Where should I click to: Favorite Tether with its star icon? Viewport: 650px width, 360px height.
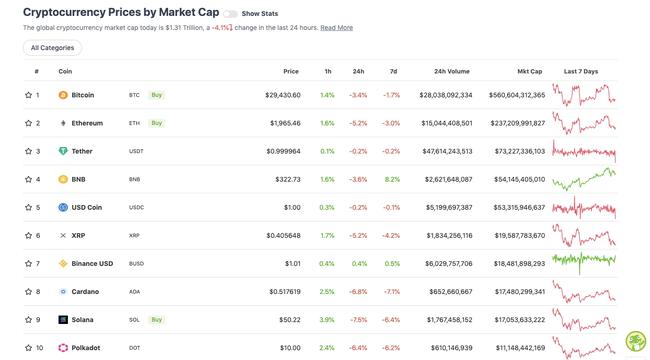(x=28, y=151)
